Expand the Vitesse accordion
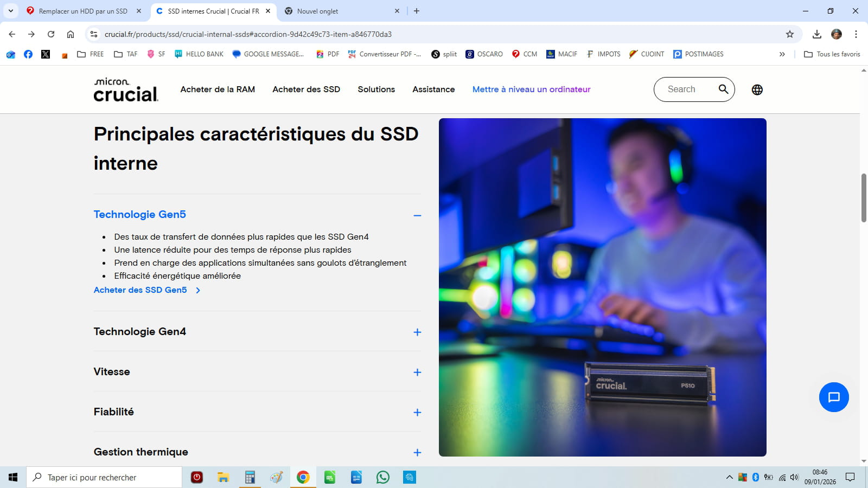Screen dimensions: 868x488 tap(417, 372)
